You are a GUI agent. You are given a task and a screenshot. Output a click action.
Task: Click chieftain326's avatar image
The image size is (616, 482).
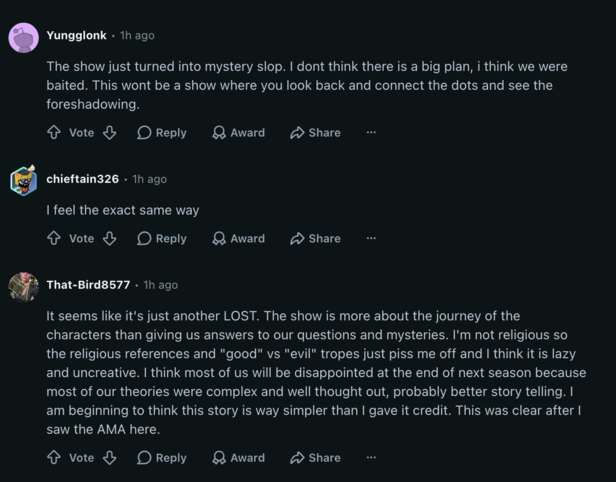pyautogui.click(x=24, y=180)
